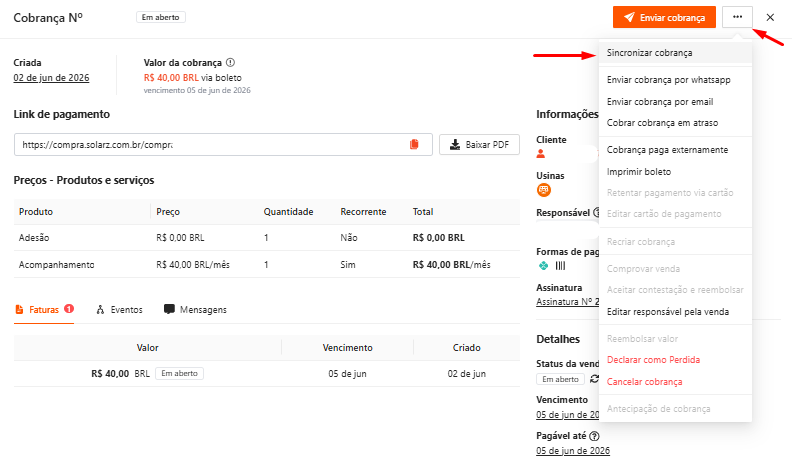Click the Em aberto status badge in header
Image resolution: width=792 pixels, height=470 pixels.
click(x=161, y=17)
